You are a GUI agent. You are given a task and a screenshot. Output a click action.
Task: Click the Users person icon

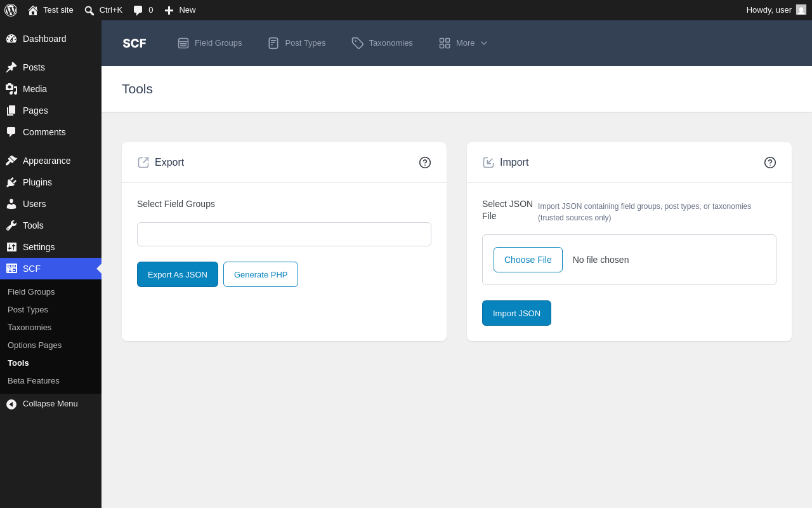tap(11, 204)
